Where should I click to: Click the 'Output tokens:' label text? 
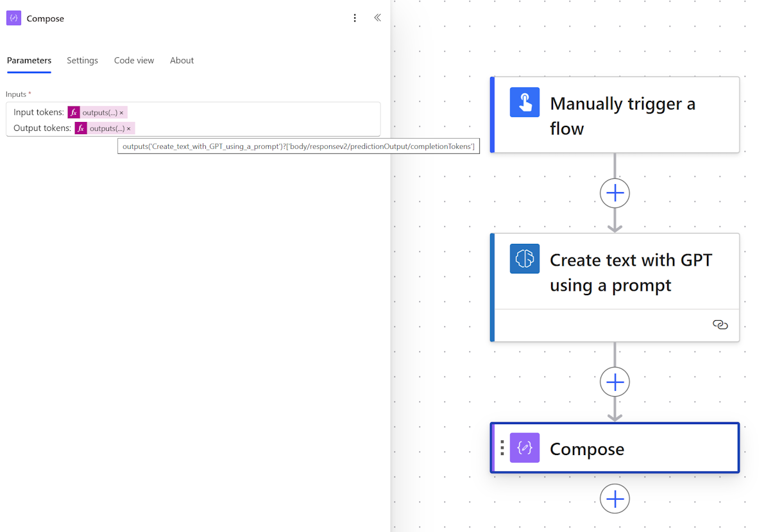click(x=42, y=128)
